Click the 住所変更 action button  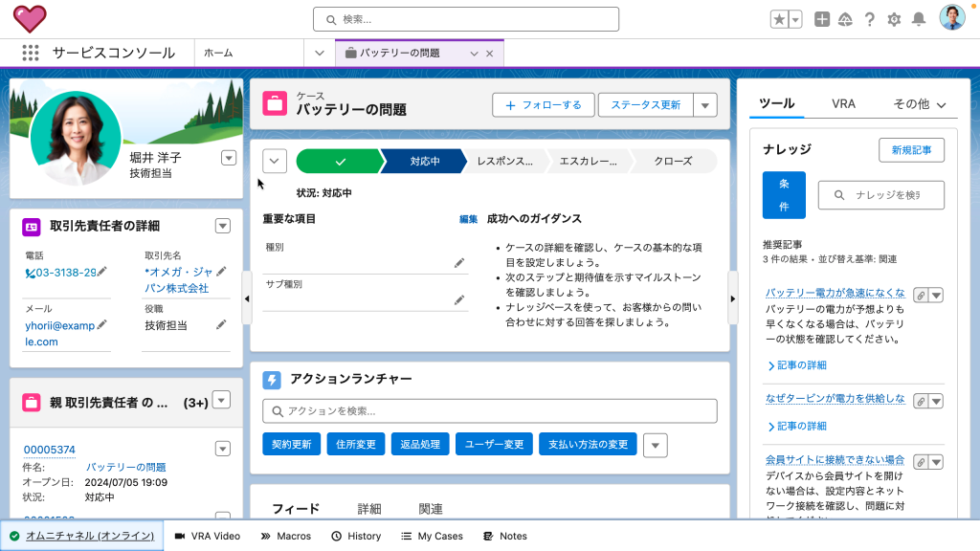click(356, 444)
